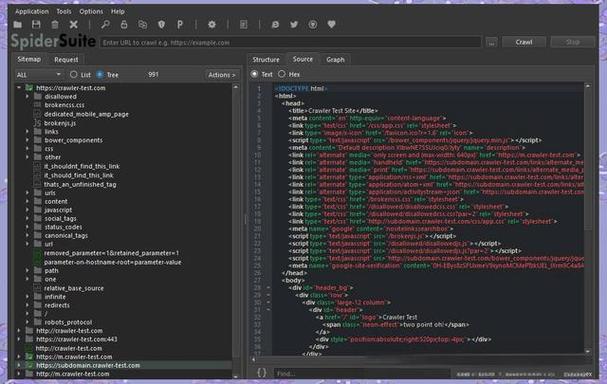Click the brokencss.css file icon
Screen dimensions: 607x384
tap(37, 105)
